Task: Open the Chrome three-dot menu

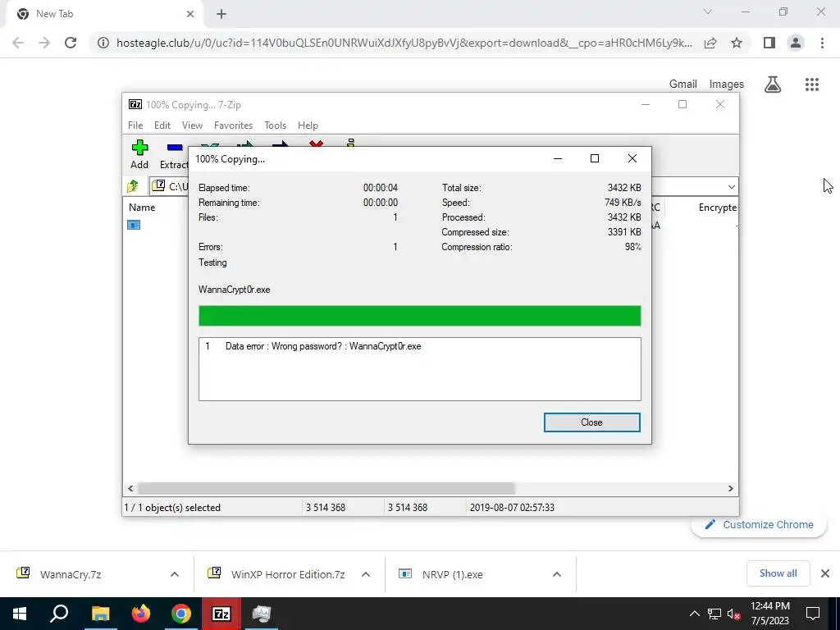Action: click(x=822, y=43)
